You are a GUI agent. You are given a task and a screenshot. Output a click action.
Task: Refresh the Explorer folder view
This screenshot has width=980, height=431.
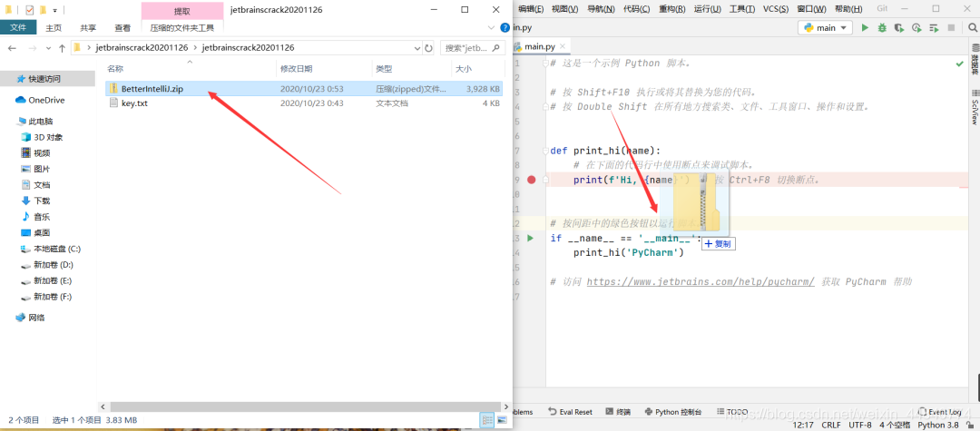click(428, 48)
